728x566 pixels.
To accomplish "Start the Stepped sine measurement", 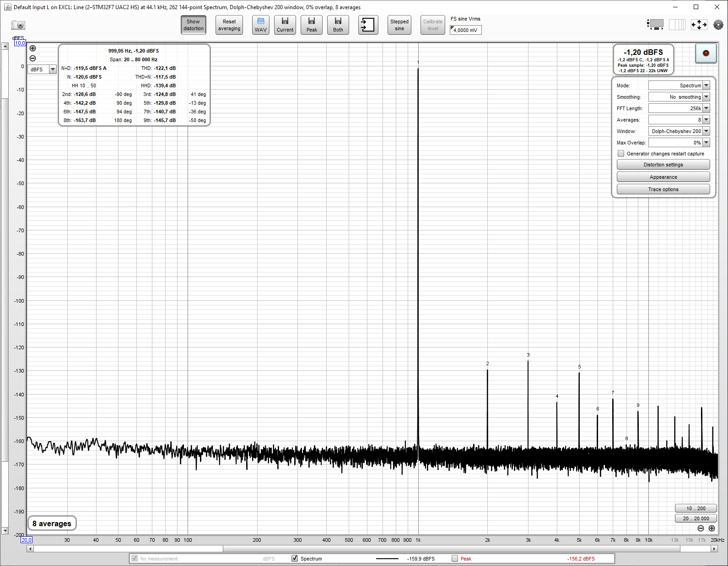I will pyautogui.click(x=399, y=25).
